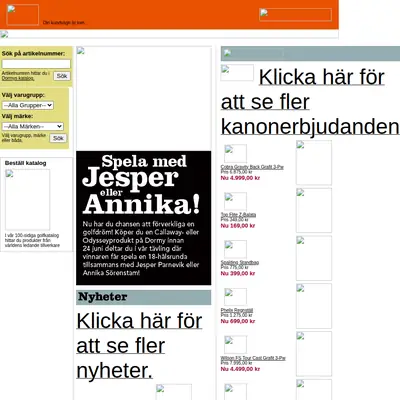Click the 'Nu 399,00 kr' price text
The height and width of the screenshot is (400, 400).
pyautogui.click(x=238, y=273)
